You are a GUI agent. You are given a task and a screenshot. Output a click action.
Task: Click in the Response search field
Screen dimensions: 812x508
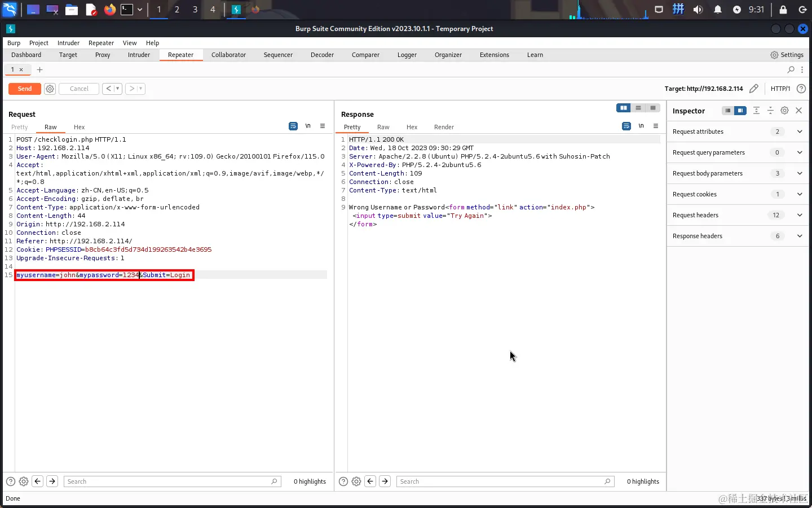[505, 481]
